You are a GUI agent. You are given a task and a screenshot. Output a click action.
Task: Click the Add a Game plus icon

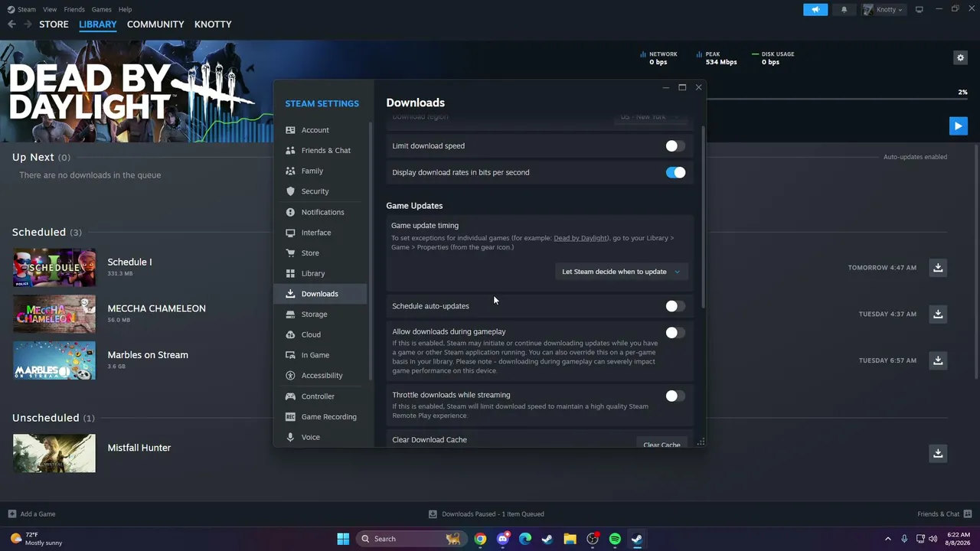(x=11, y=514)
